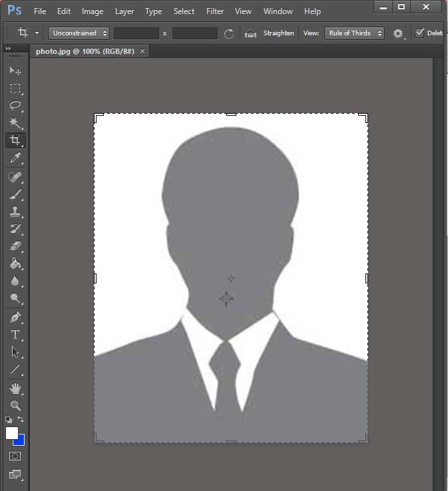The height and width of the screenshot is (491, 448).
Task: Pick the Zoom tool
Action: coord(15,406)
